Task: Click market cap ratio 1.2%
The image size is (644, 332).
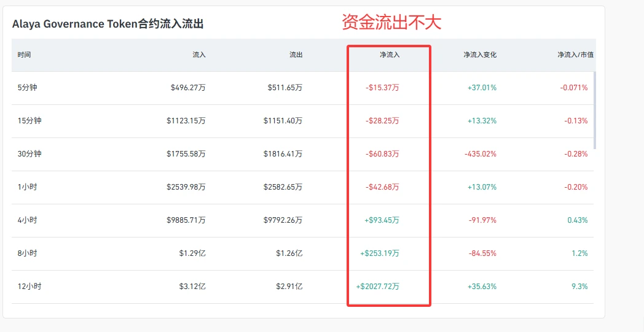Action: point(579,253)
